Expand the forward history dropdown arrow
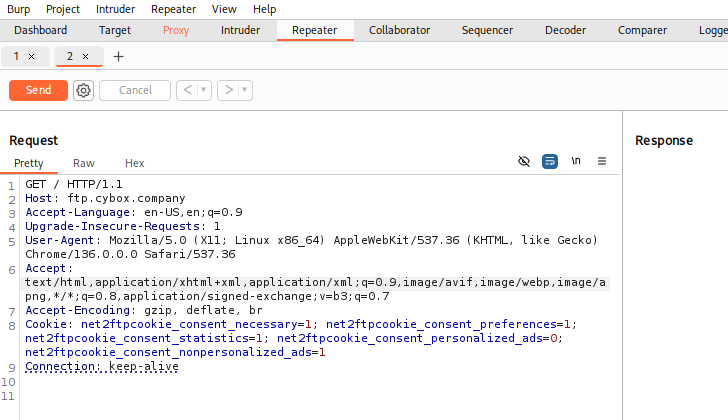The image size is (728, 420). click(245, 90)
